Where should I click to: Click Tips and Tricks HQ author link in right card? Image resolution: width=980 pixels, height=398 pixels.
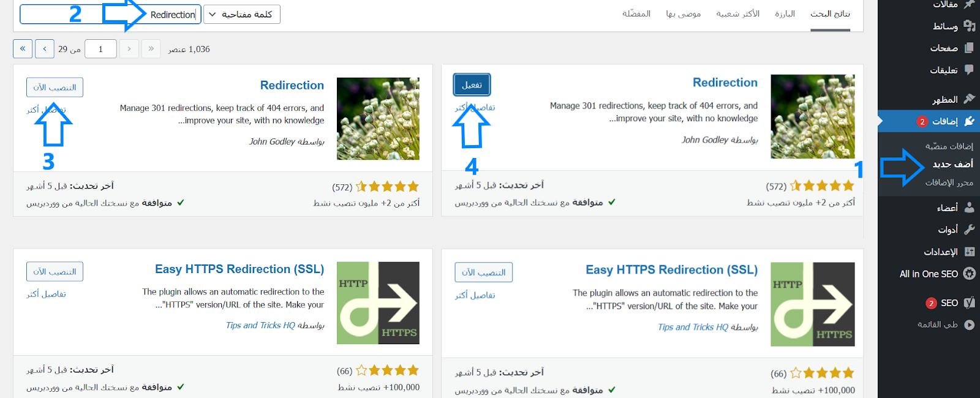(693, 327)
